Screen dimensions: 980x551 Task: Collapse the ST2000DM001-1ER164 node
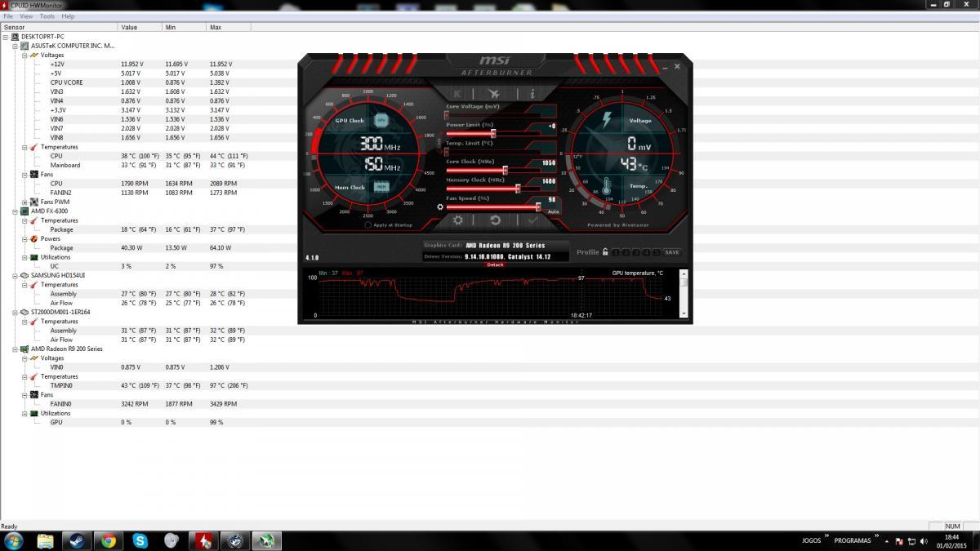15,312
